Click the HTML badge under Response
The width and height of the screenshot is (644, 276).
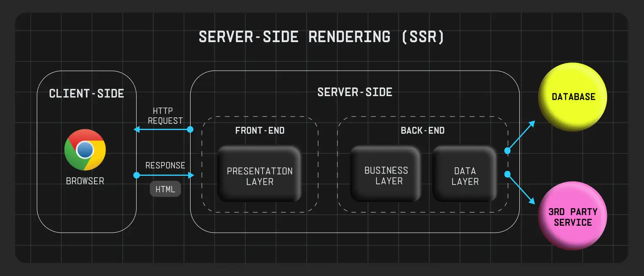pos(165,189)
